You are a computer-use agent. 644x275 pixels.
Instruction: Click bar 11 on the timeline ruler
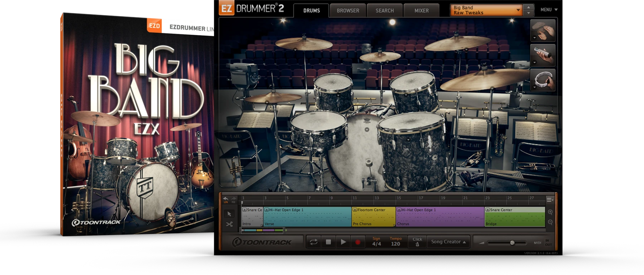[x=354, y=198]
